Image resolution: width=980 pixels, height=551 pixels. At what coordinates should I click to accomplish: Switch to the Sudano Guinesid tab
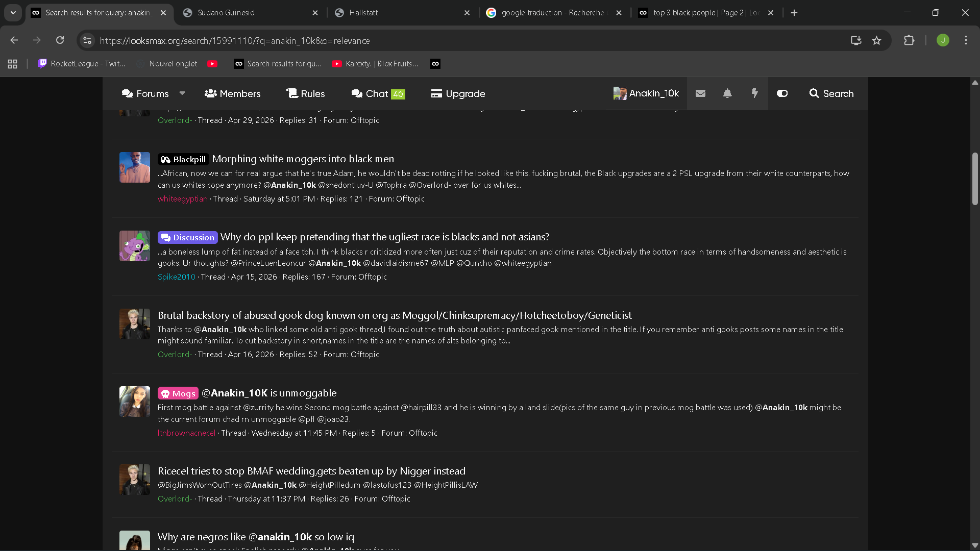click(x=251, y=13)
